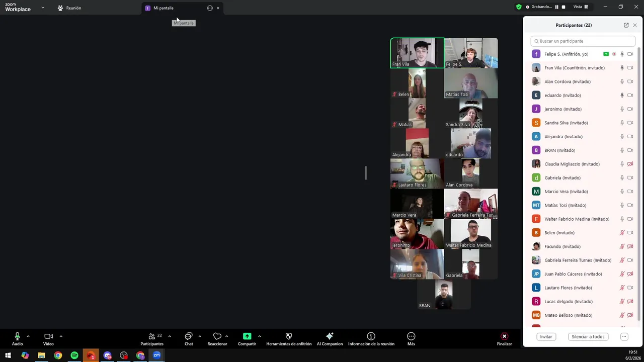Image resolution: width=644 pixels, height=362 pixels.
Task: Click the divider handle beside the video gallery
Action: [366, 173]
